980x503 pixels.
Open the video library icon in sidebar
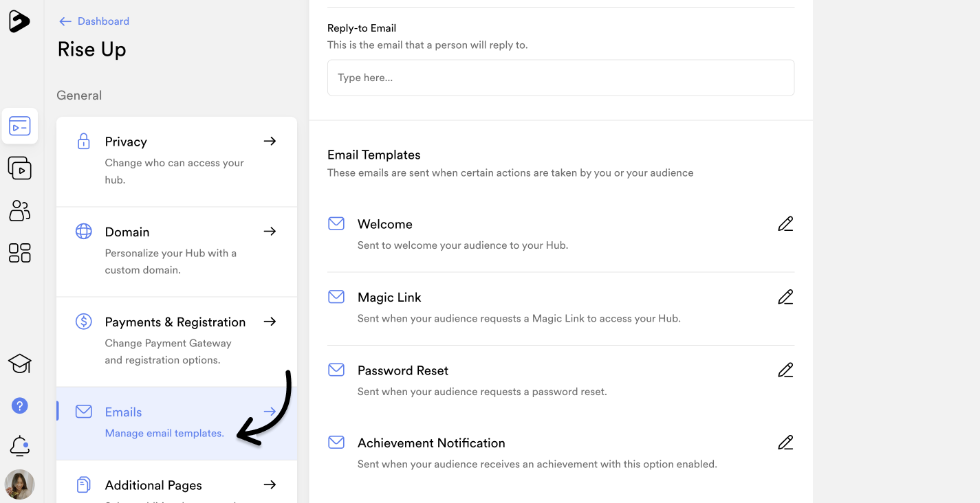pyautogui.click(x=20, y=168)
